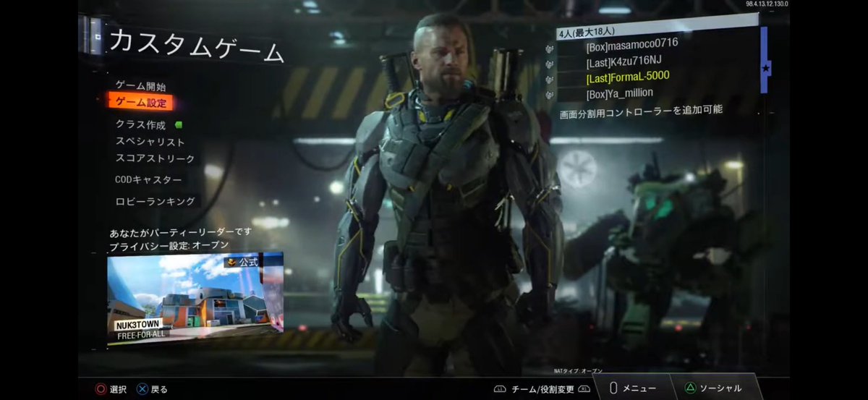Click the チーム/役割変更 team change label

[542, 389]
